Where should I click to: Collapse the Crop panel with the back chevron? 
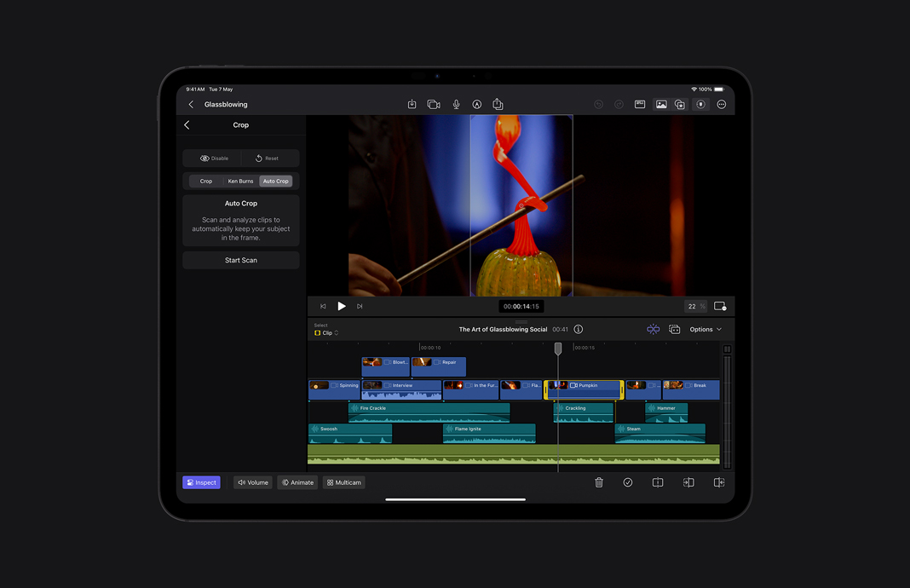(187, 124)
